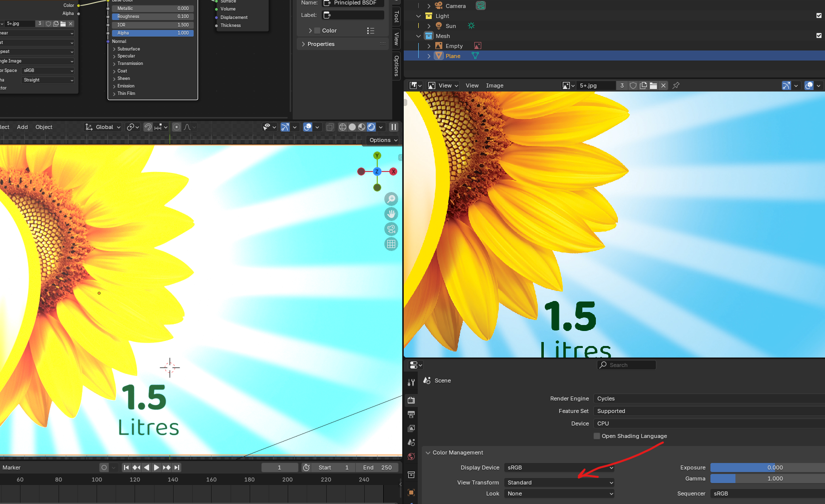
Task: Pin the image in Image Editor
Action: pos(676,85)
